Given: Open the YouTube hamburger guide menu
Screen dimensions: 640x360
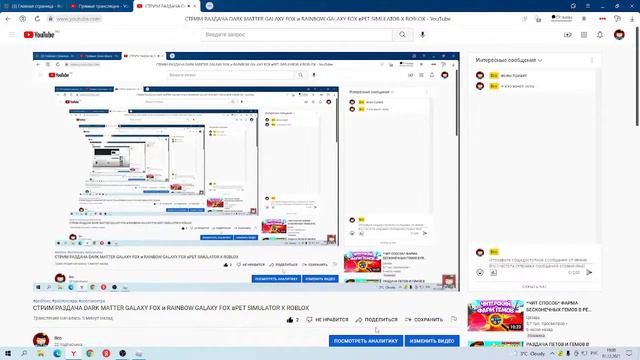Looking at the screenshot, I should pyautogui.click(x=12, y=35).
